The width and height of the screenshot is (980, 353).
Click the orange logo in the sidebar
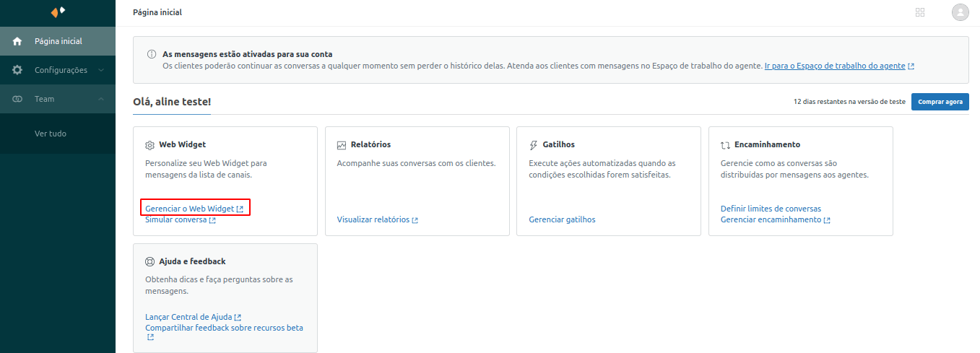58,12
